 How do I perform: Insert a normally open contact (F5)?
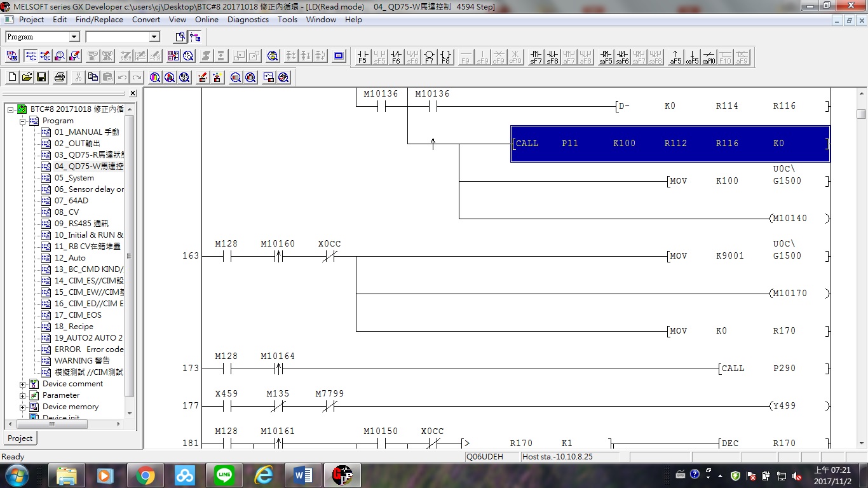(x=362, y=57)
